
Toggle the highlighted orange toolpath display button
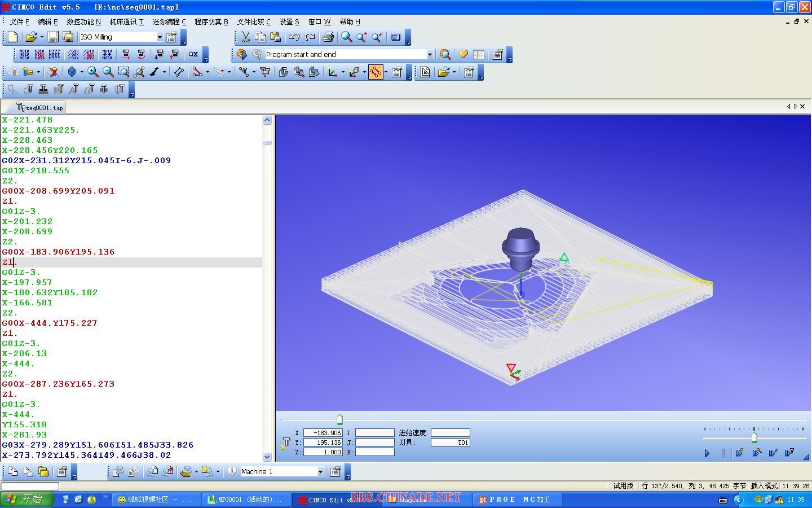coord(376,72)
